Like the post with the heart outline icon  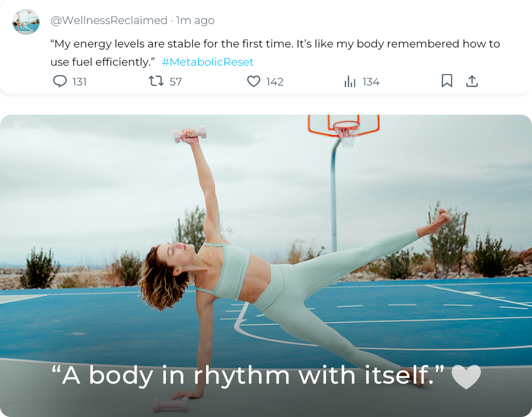(253, 81)
